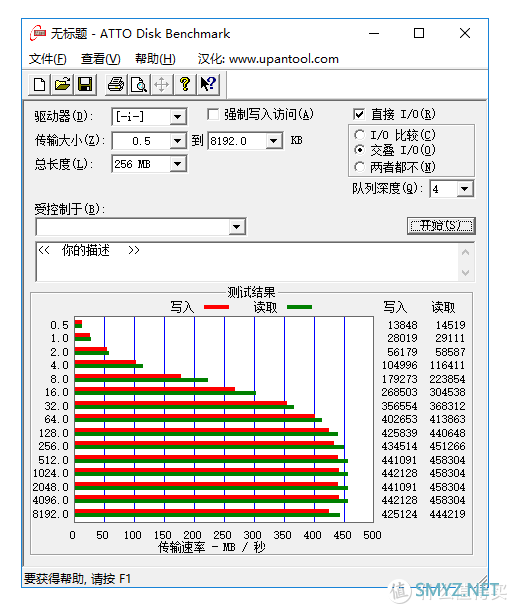Select the Overlapped I/O radio button
Viewport: 512px width, 609px height.
tap(359, 150)
